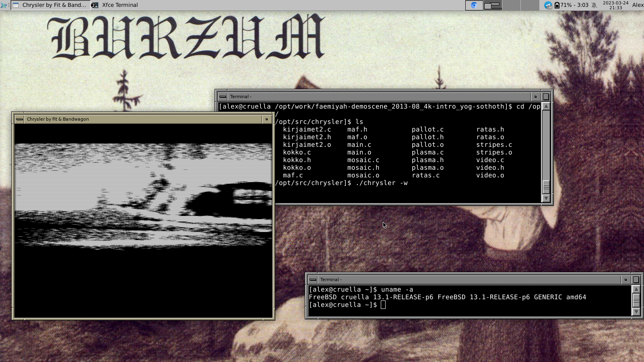644x362 pixels.
Task: Click file name video.c in listing
Action: click(490, 160)
